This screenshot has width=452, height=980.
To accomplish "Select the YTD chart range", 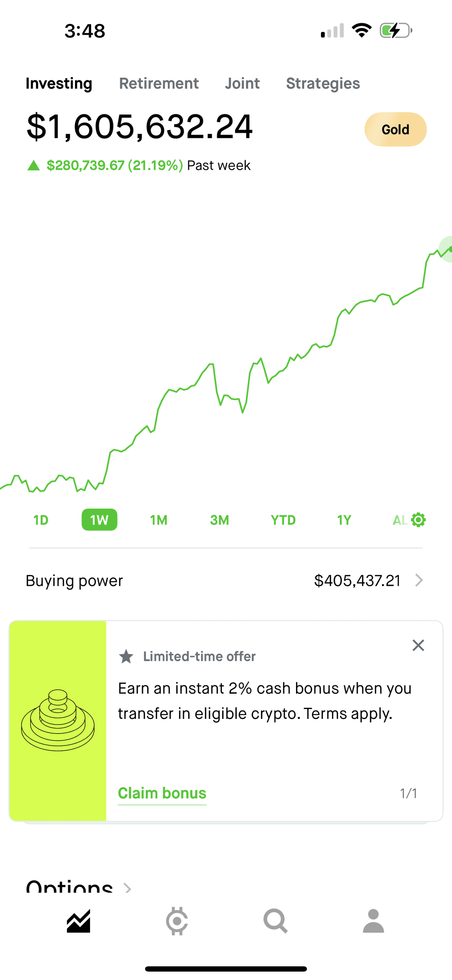I will [283, 520].
